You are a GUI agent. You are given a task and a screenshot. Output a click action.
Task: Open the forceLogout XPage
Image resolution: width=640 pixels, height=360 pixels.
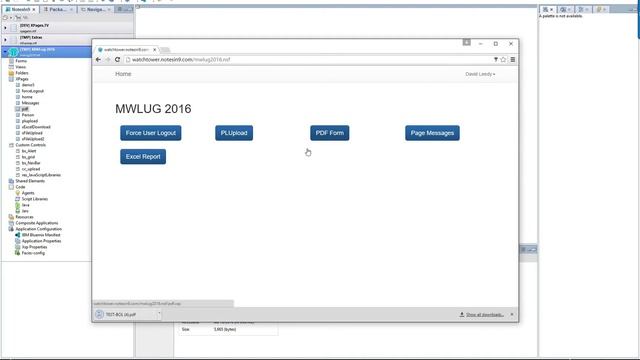coord(33,91)
